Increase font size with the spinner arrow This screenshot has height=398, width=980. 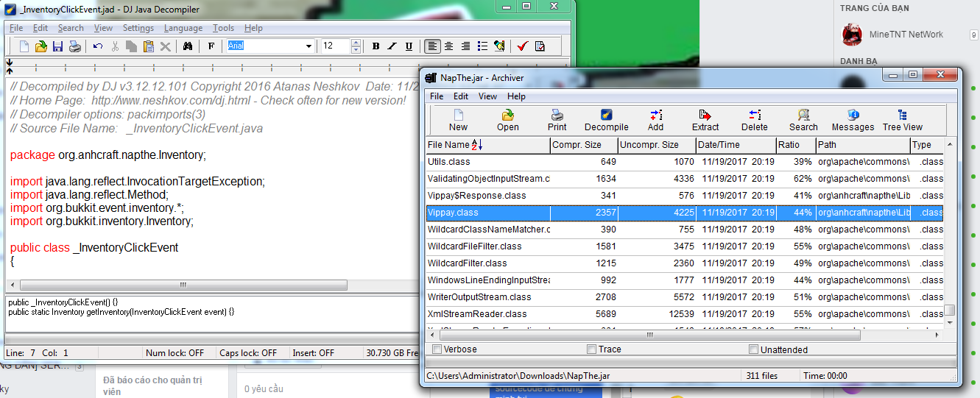356,43
